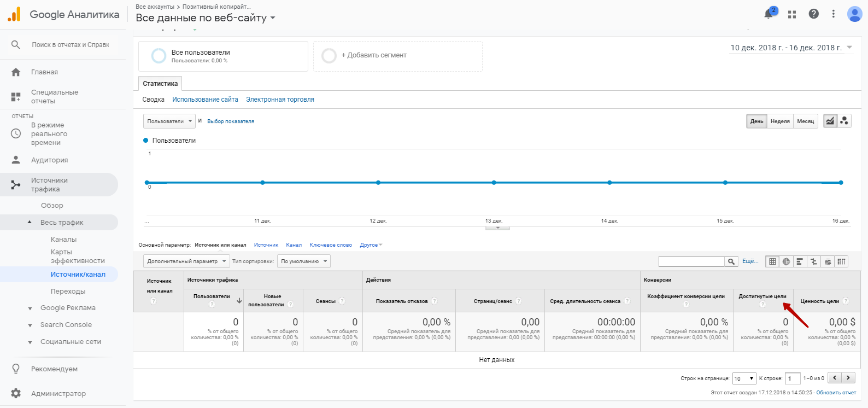Open Карты эффективности report
Screen dimensions: 868x408
78,256
